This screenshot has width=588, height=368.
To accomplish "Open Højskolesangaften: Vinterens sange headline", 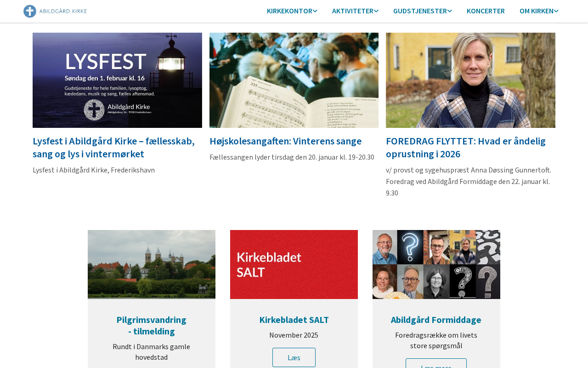I will tap(285, 141).
